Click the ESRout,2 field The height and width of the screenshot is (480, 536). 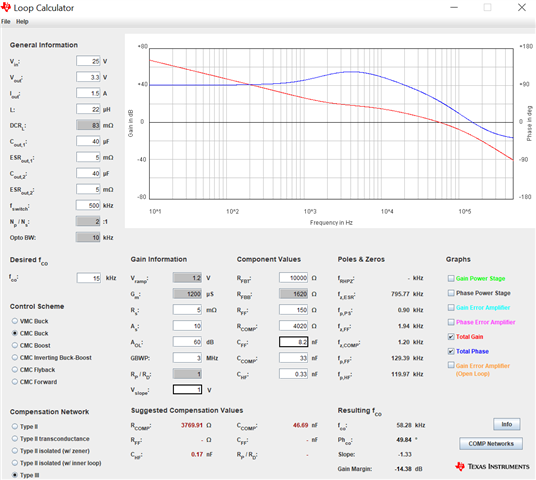[x=88, y=189]
